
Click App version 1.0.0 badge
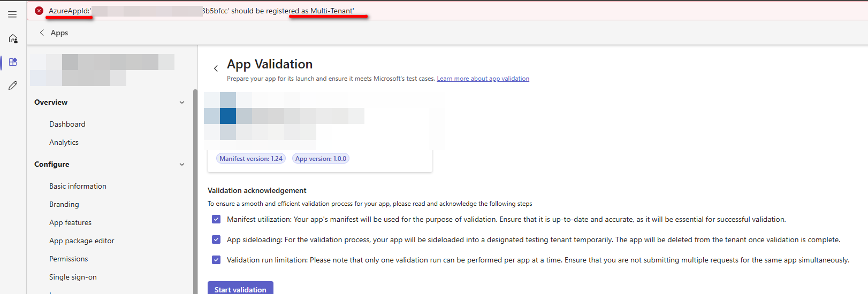pyautogui.click(x=321, y=159)
